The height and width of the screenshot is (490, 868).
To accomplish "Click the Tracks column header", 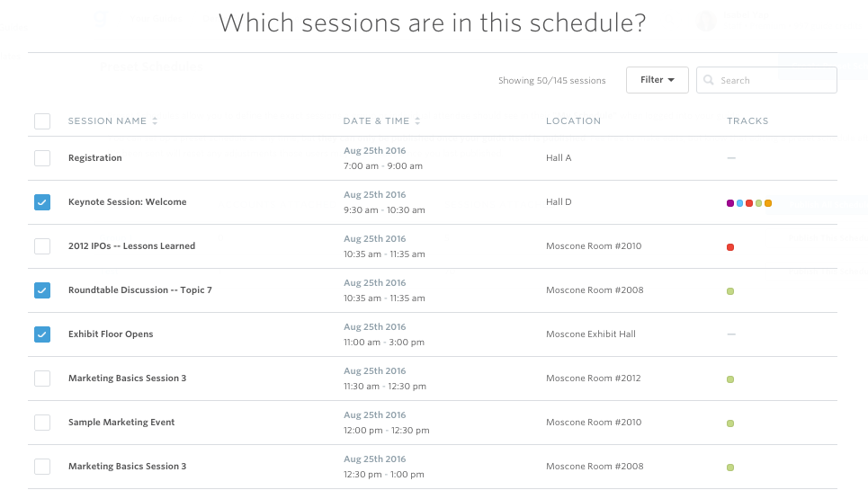I will tap(747, 121).
